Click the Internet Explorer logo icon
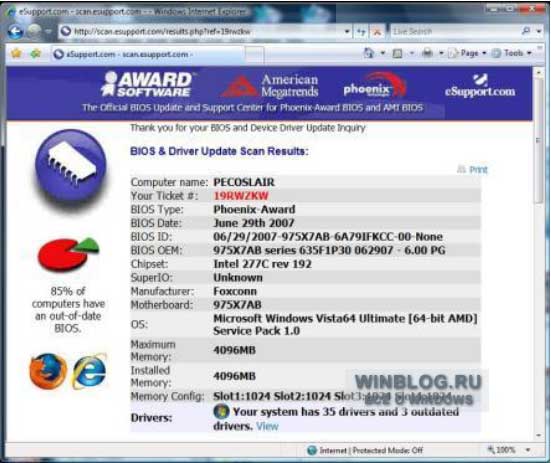Viewport: 551px width, 463px height. 89,372
